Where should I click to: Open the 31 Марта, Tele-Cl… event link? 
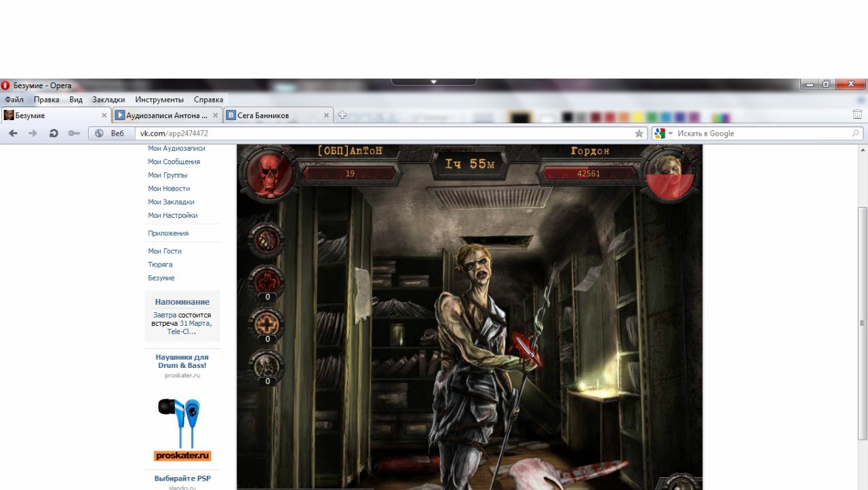pos(189,327)
